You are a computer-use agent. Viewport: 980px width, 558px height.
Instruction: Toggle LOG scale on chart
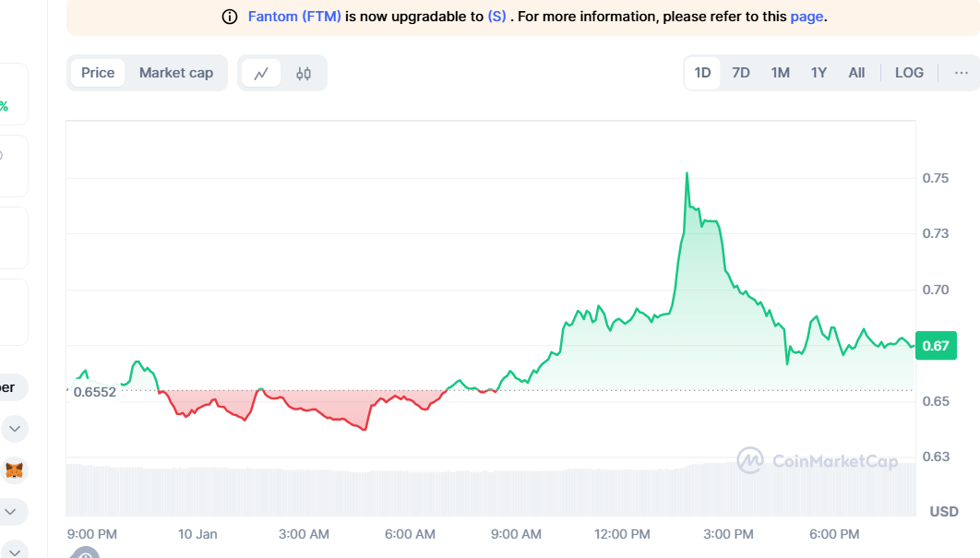click(909, 73)
